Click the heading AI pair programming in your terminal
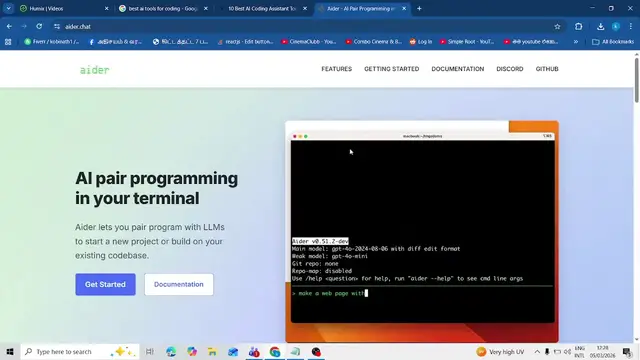This screenshot has width=640, height=360. point(156,188)
